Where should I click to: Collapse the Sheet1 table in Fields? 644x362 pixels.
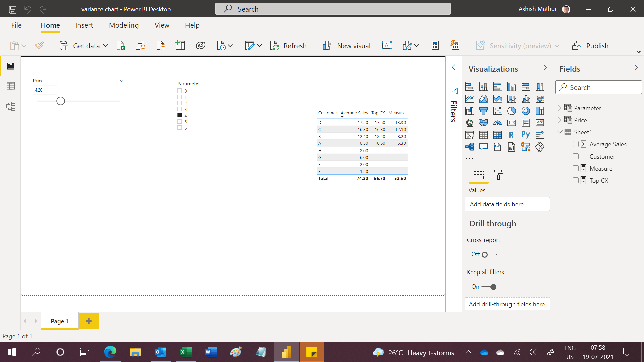560,132
